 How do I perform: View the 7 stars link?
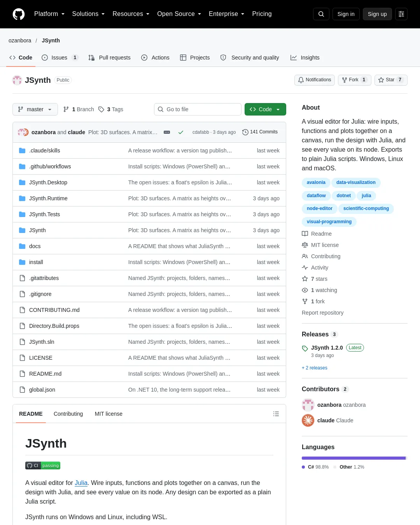pos(315,279)
